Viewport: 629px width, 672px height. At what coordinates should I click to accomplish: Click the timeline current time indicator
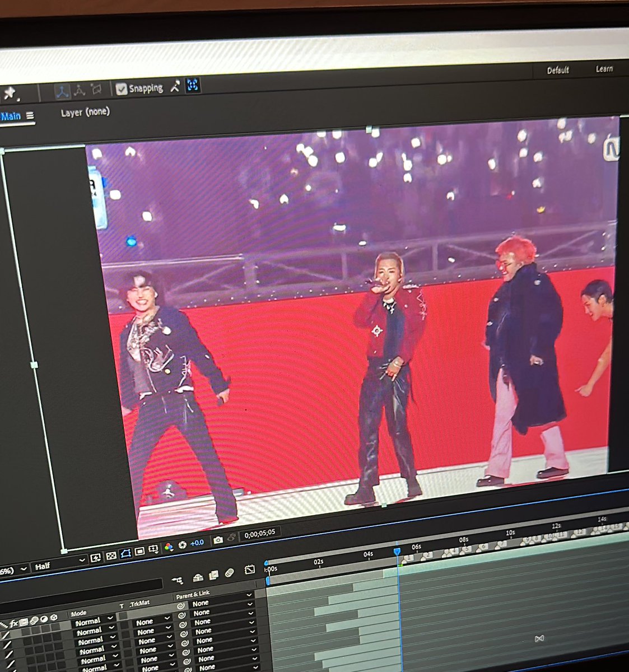(x=397, y=552)
